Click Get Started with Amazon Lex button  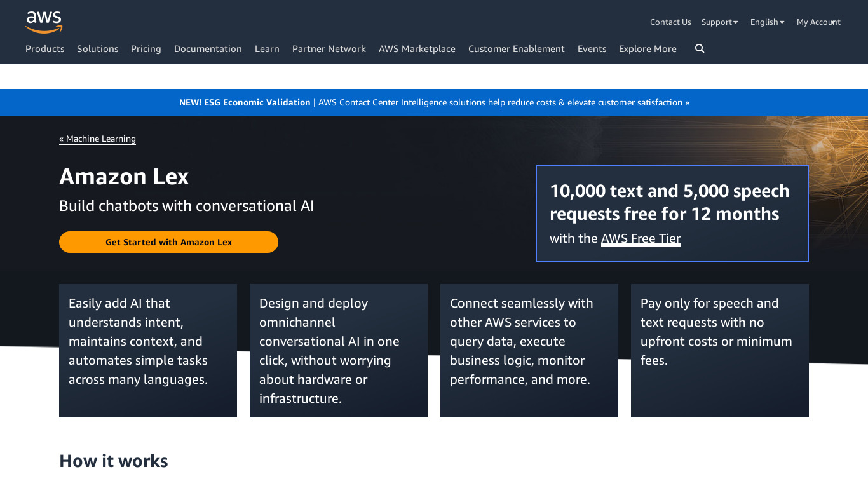pyautogui.click(x=168, y=242)
